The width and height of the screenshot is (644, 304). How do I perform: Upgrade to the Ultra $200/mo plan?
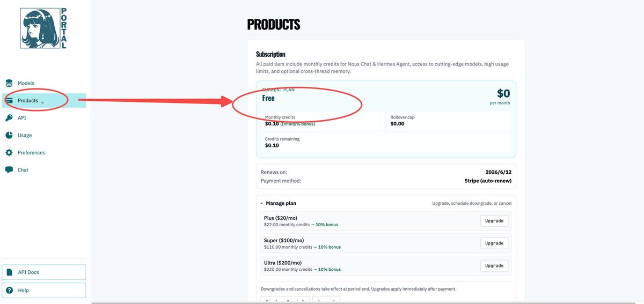pyautogui.click(x=494, y=265)
